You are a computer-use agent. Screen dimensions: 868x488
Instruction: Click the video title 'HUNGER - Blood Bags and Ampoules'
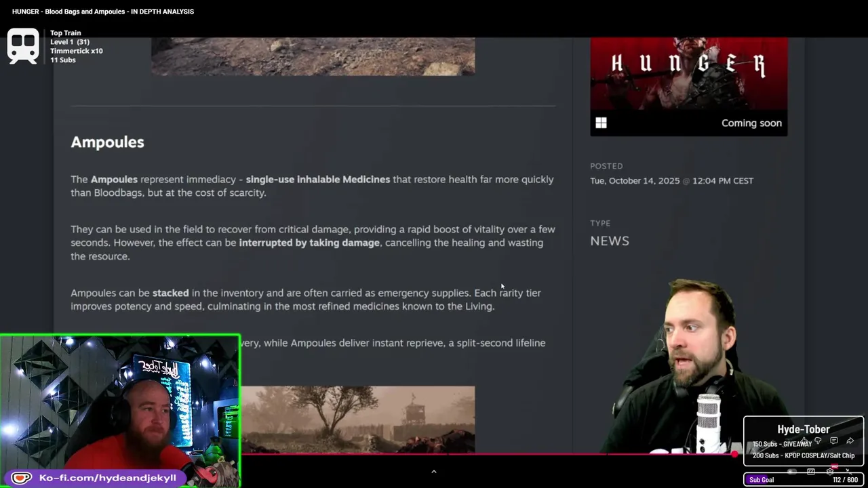pyautogui.click(x=103, y=12)
